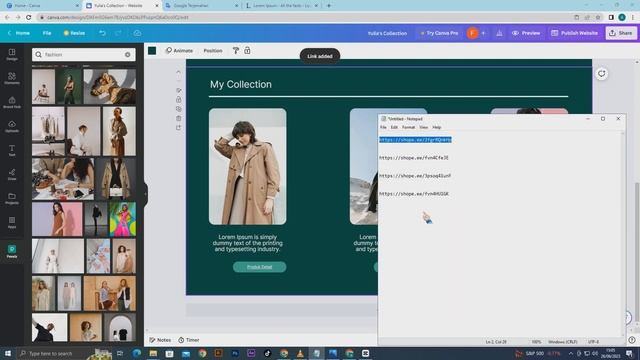
Task: Go back to Home
Action: (19, 33)
